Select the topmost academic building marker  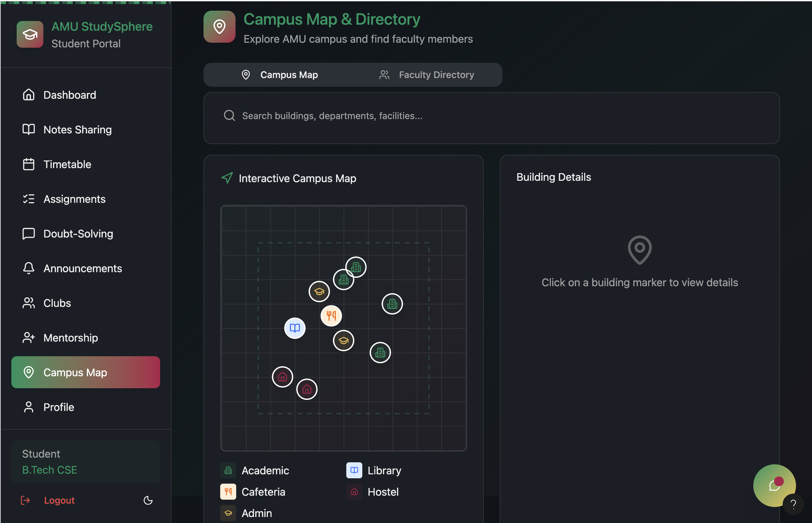356,267
